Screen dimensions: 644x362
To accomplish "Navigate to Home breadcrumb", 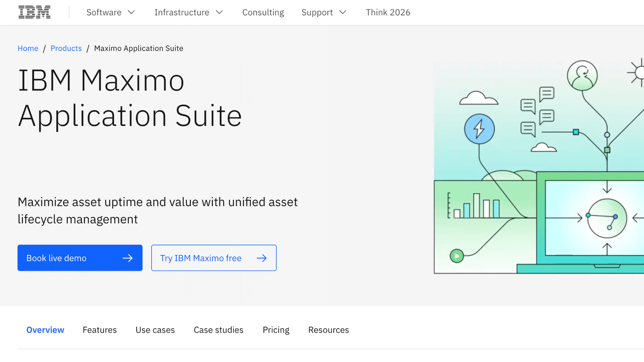I will pos(28,48).
